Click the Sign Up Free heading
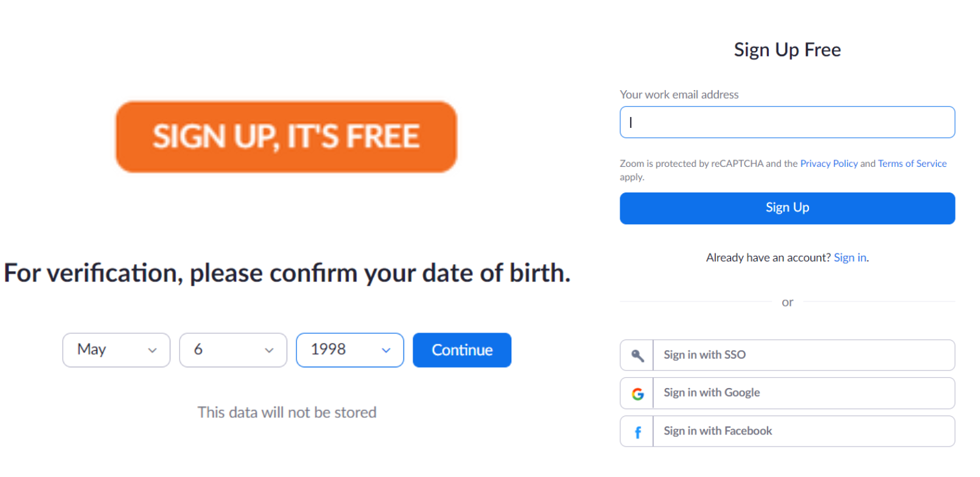Screen dimensions: 980x477 click(x=787, y=49)
